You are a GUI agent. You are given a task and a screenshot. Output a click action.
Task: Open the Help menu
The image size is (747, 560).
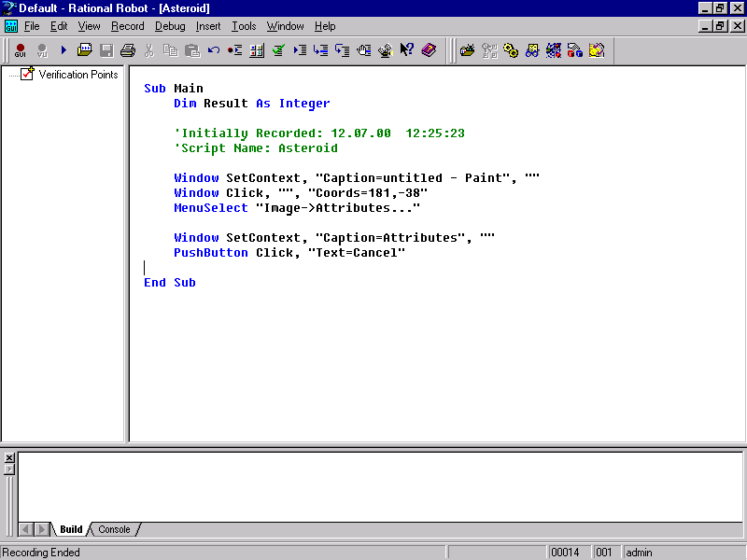(325, 26)
